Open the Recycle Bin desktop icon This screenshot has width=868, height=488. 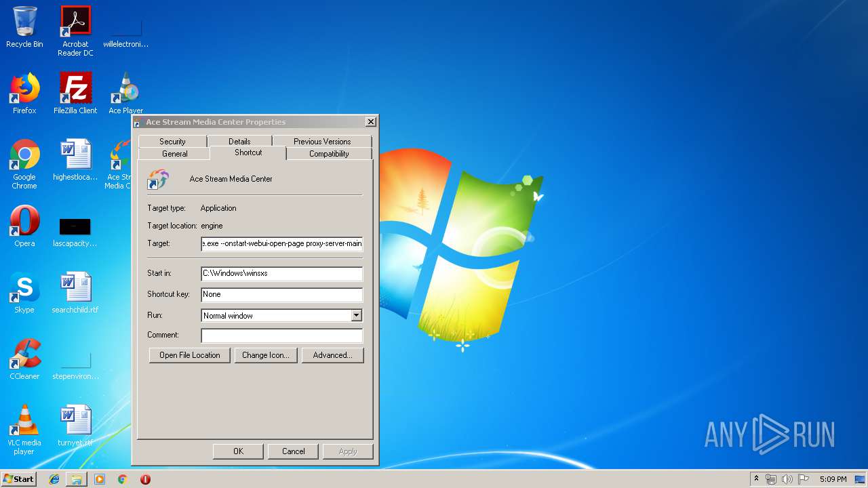24,28
